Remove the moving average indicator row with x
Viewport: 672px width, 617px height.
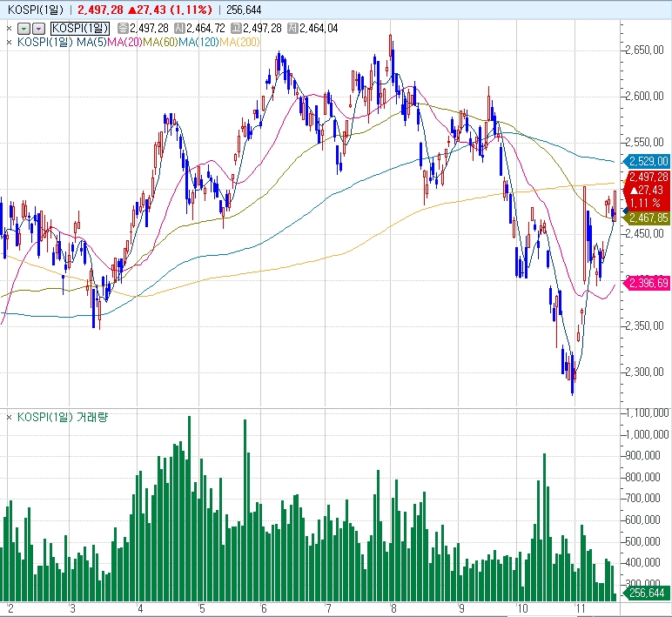point(9,41)
